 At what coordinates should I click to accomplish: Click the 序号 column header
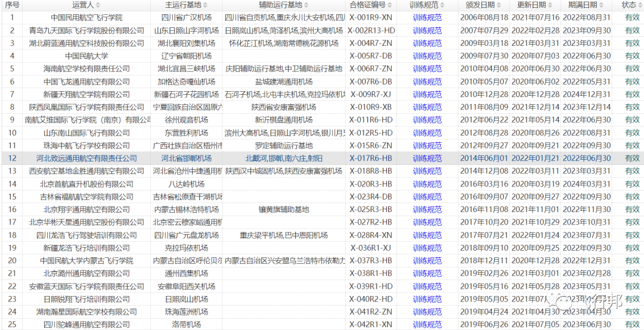pyautogui.click(x=12, y=5)
